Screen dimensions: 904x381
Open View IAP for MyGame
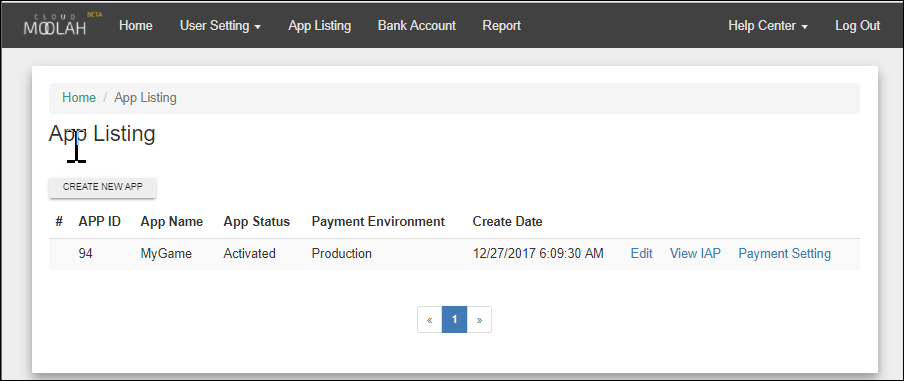click(695, 253)
